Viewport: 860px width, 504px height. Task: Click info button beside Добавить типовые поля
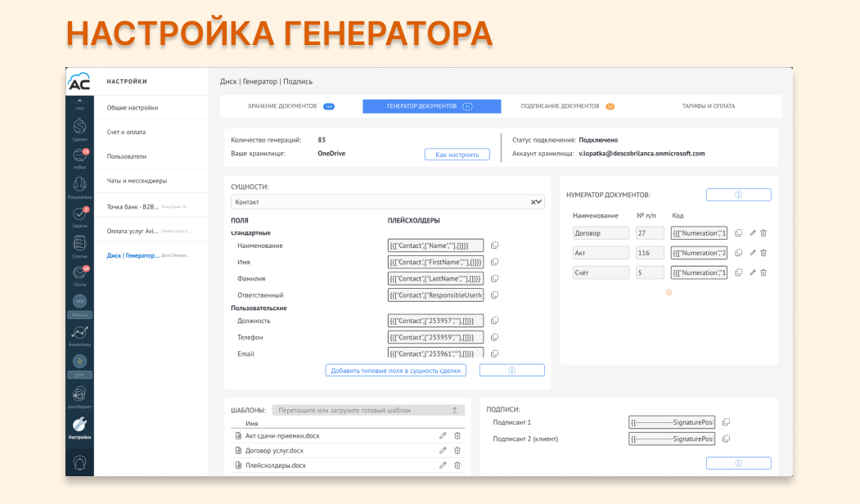[511, 370]
